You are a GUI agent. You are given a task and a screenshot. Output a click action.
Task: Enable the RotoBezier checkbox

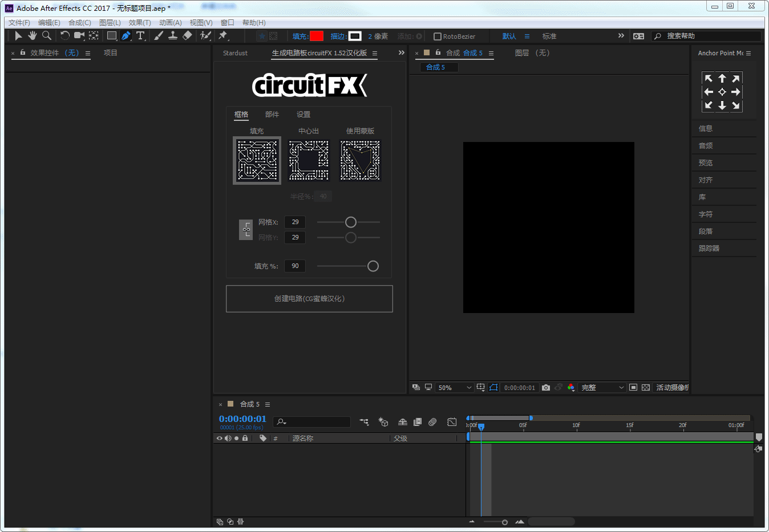[438, 36]
